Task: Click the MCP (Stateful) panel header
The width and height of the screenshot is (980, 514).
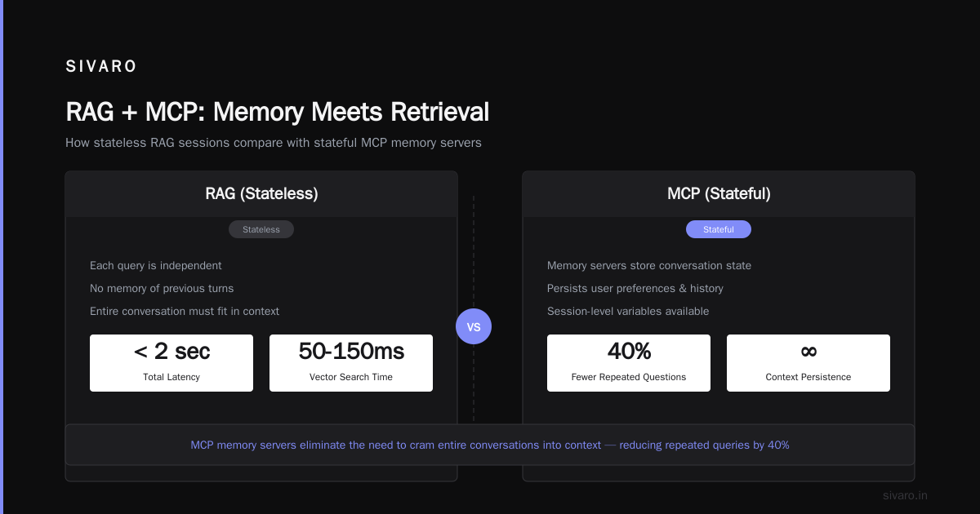Action: (x=719, y=194)
